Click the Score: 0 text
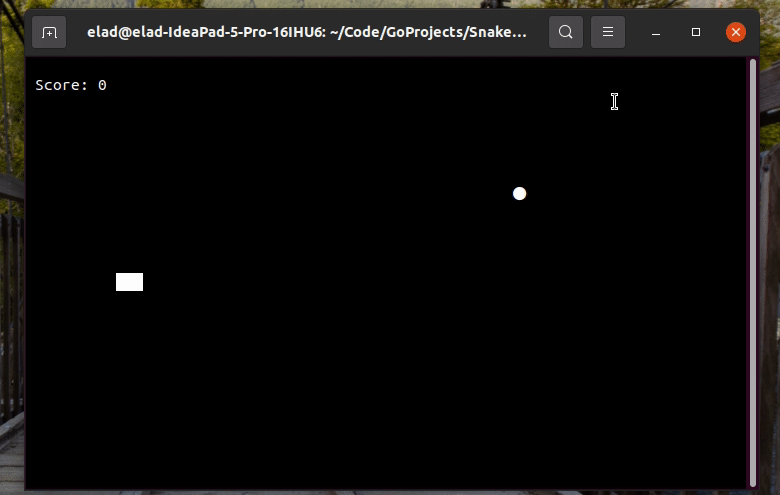This screenshot has height=495, width=780. pyautogui.click(x=71, y=85)
